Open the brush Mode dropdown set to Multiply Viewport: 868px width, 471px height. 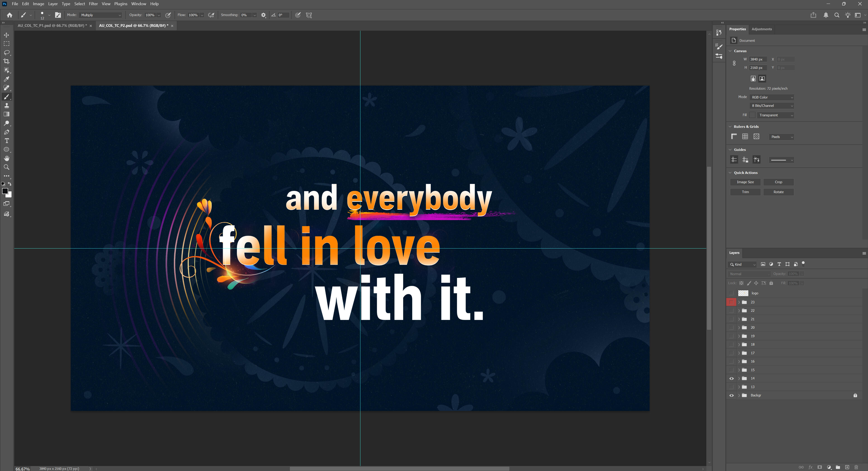pyautogui.click(x=101, y=15)
